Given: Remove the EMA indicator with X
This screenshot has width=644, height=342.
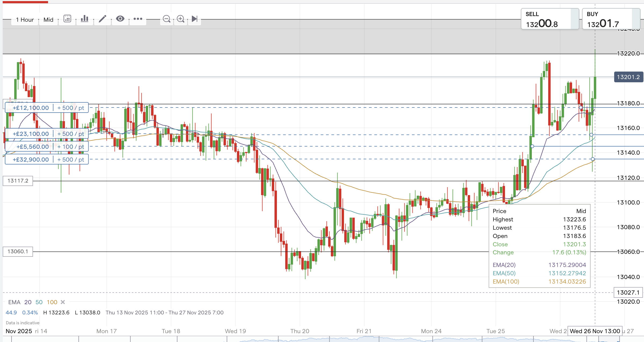Looking at the screenshot, I should coord(63,302).
